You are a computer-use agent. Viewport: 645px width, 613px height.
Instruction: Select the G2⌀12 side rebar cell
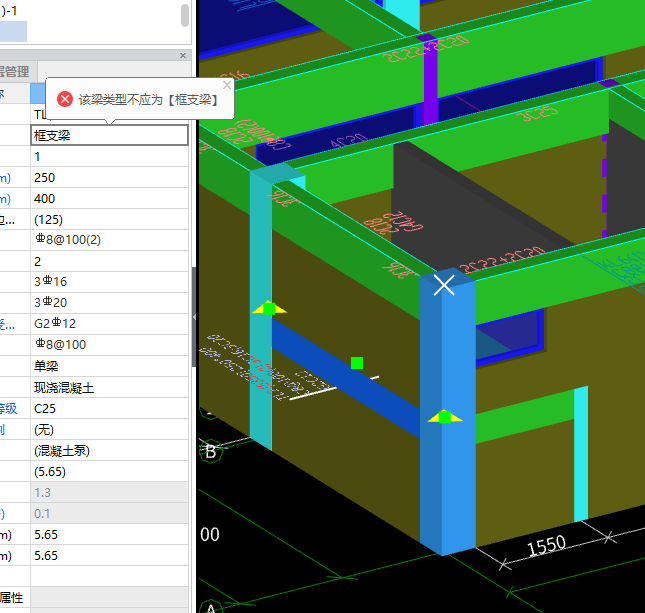coord(109,324)
